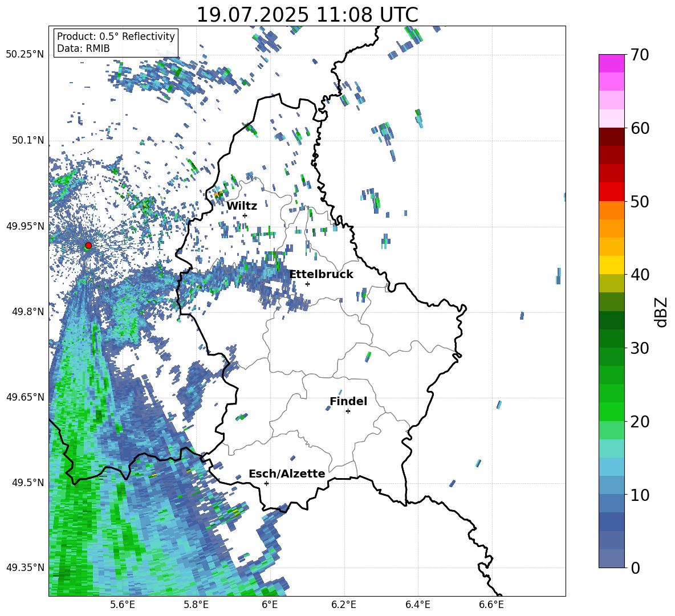675x616 pixels.
Task: Click the bright red 50 dBZ swatch
Action: pyautogui.click(x=611, y=192)
